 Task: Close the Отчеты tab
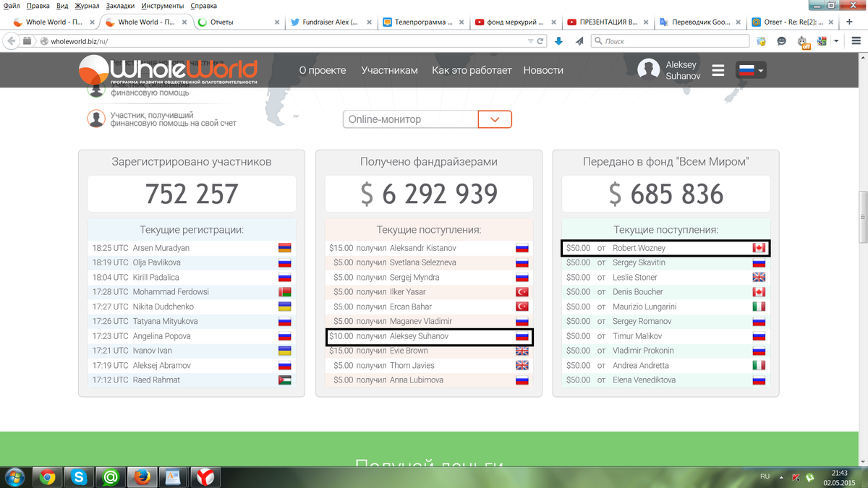[277, 22]
